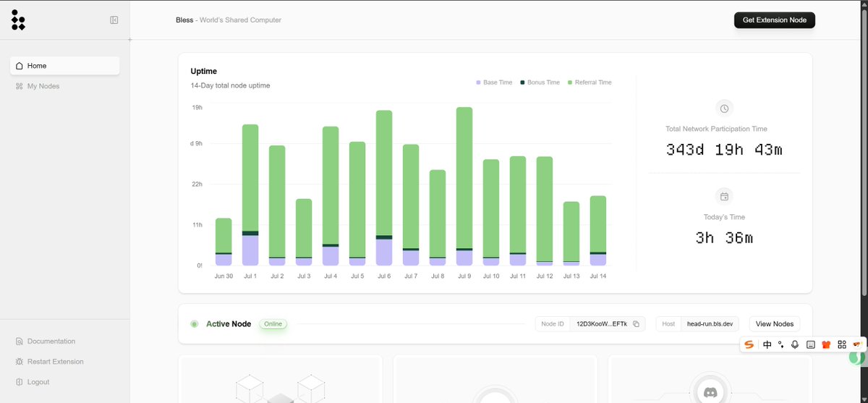Click the Host value head-run.bls.dev
The image size is (868, 403).
tap(710, 324)
